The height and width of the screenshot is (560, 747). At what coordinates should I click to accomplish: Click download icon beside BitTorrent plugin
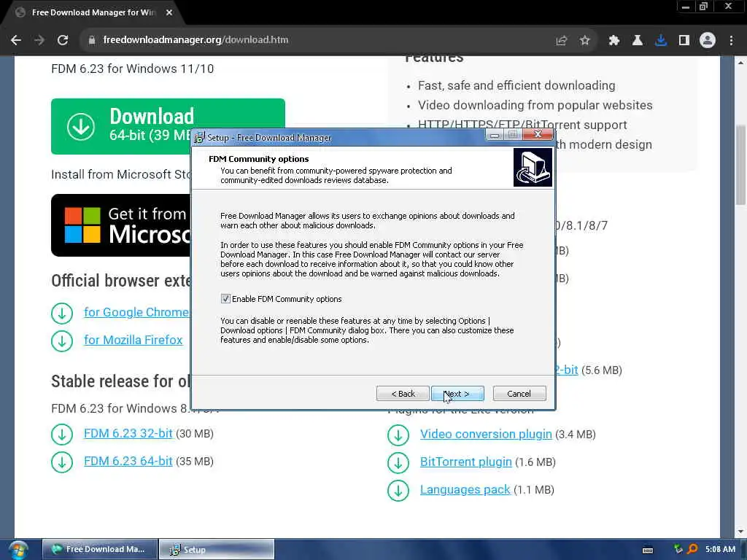pyautogui.click(x=398, y=462)
